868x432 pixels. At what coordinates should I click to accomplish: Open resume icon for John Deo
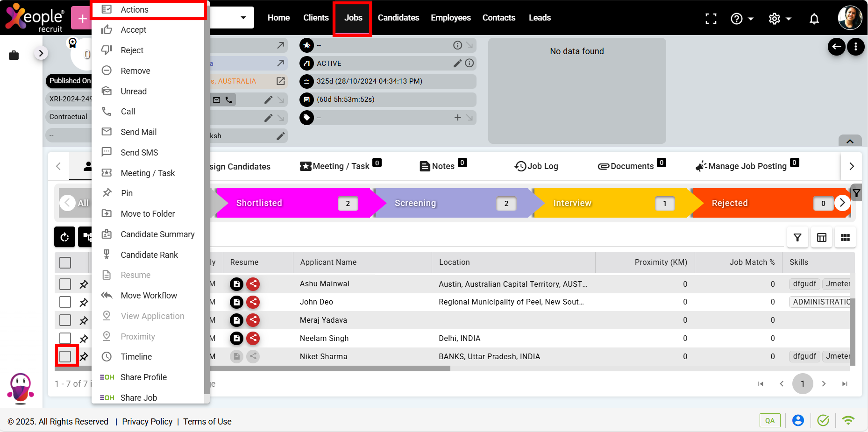tap(237, 302)
